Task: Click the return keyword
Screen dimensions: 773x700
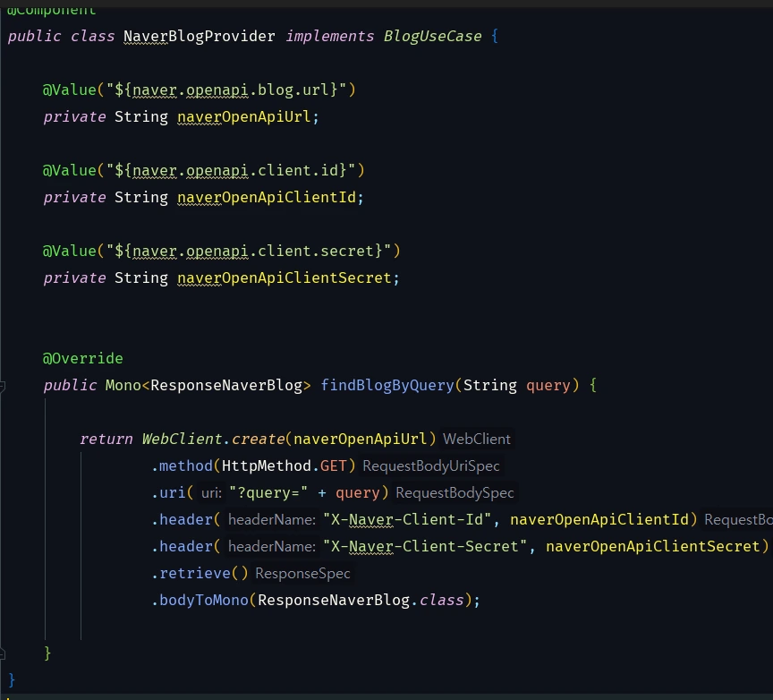Action: point(106,439)
